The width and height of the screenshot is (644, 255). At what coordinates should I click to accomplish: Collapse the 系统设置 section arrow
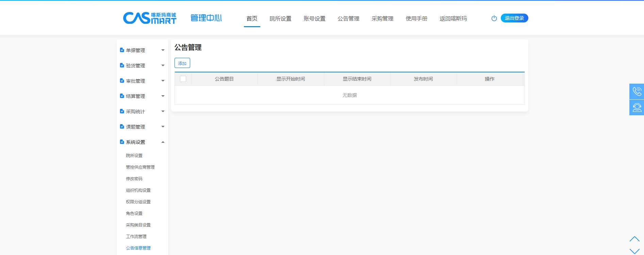(163, 142)
